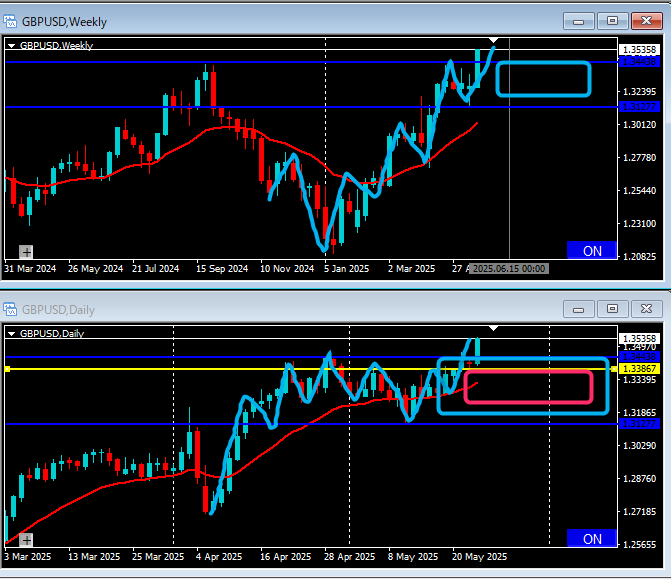Click the 1.20825 price on Weekly scale
The height and width of the screenshot is (580, 671).
(639, 256)
